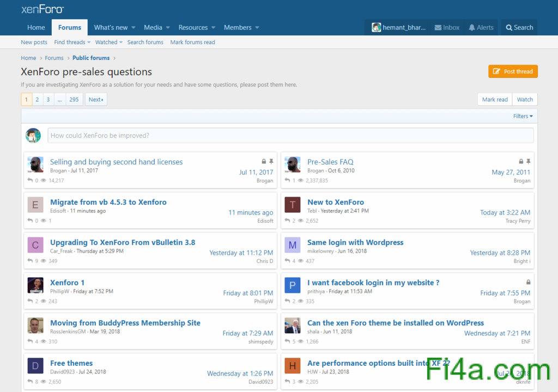Viewport: 558px width, 392px height.
Task: Click the Post thread button
Action: click(513, 71)
